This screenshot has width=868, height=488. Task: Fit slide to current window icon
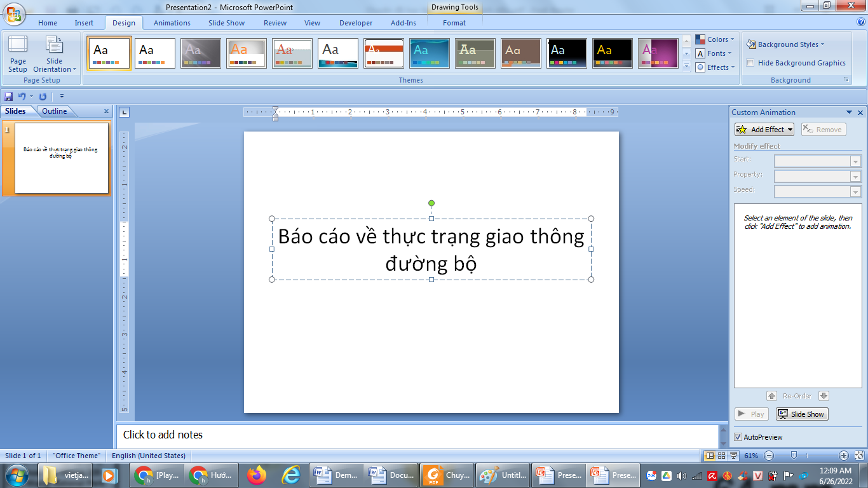tap(858, 456)
